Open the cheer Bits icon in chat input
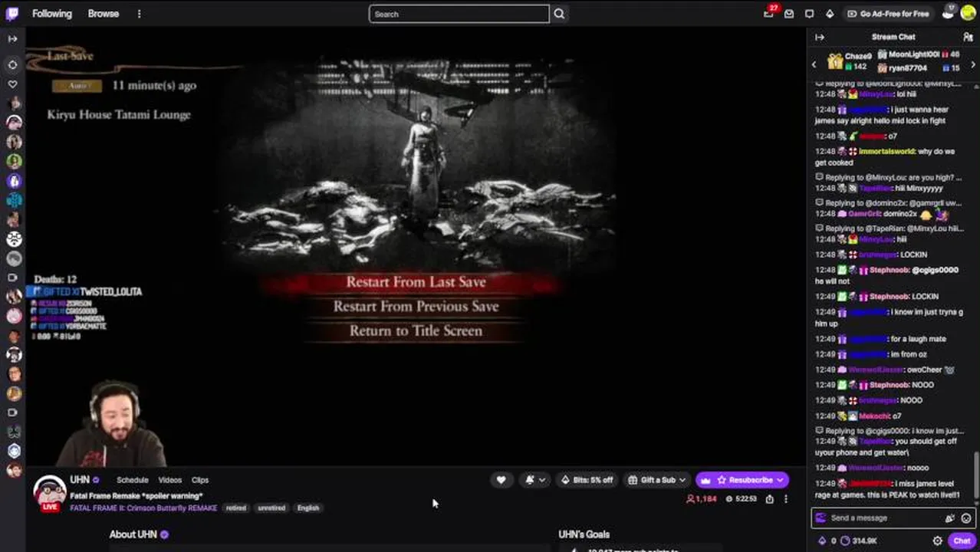The image size is (980, 552). 950,517
